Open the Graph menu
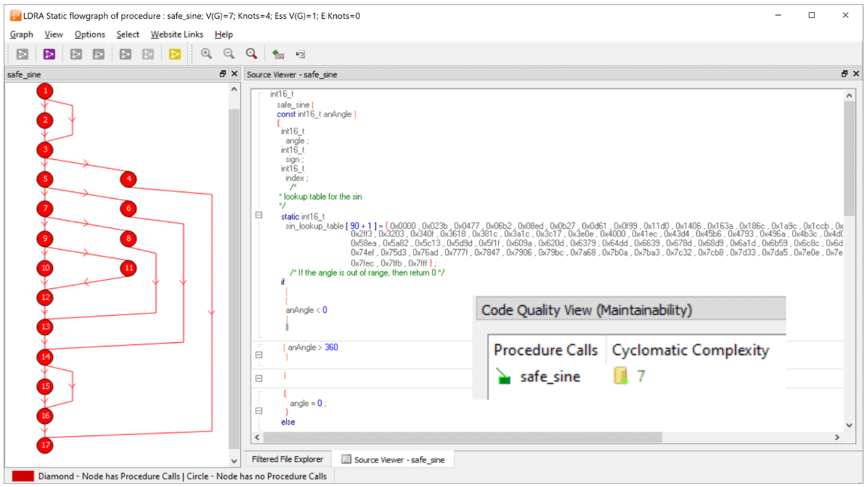This screenshot has width=868, height=487. coord(21,35)
